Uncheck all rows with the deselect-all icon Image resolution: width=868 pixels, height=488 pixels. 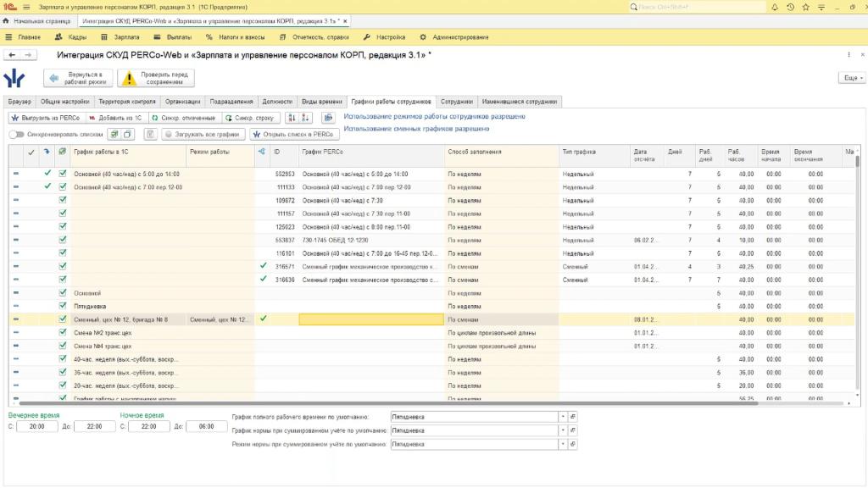[127, 135]
